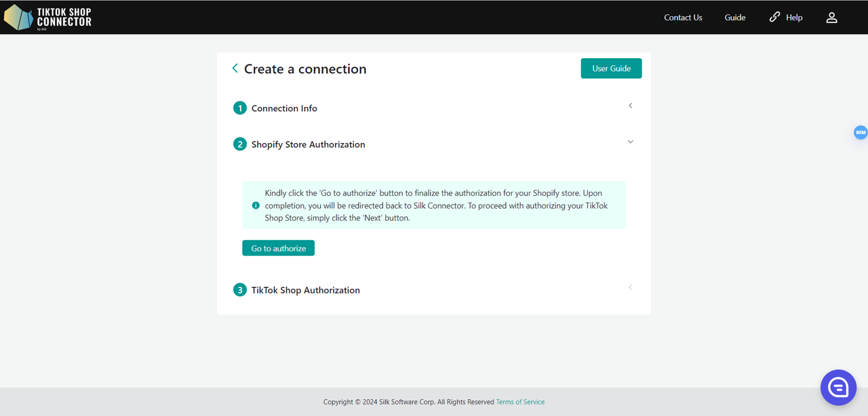Expand the Connection Info section chevron
The width and height of the screenshot is (868, 416).
point(630,106)
